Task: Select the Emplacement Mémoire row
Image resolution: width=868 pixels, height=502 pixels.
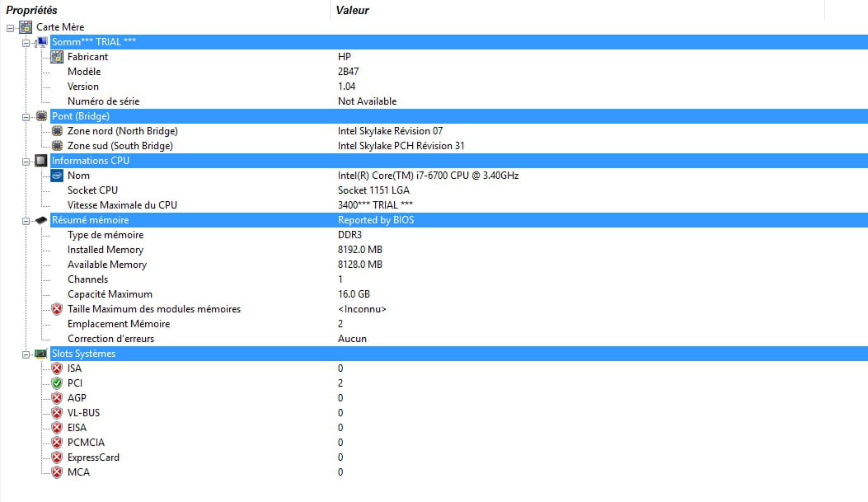Action: [x=119, y=324]
